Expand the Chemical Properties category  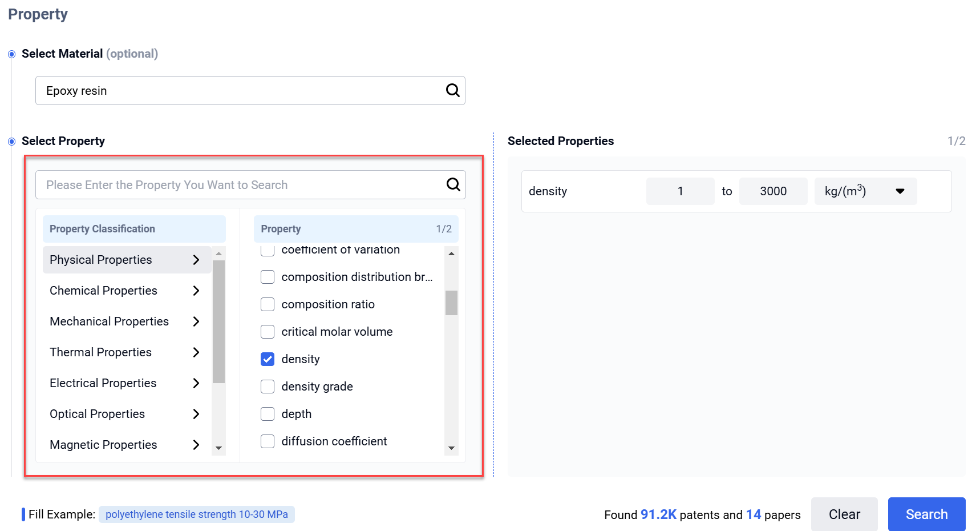click(196, 291)
